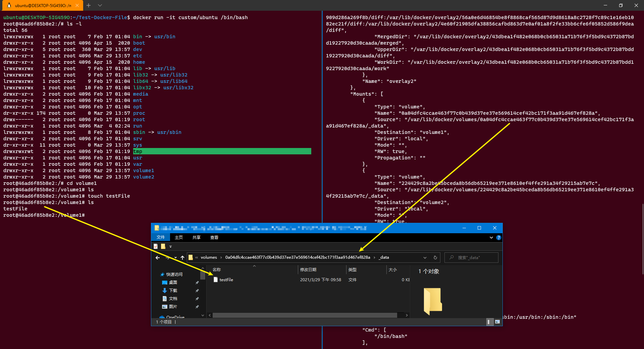Close the ubuntu terminal tab
This screenshot has height=349, width=644.
click(77, 5)
